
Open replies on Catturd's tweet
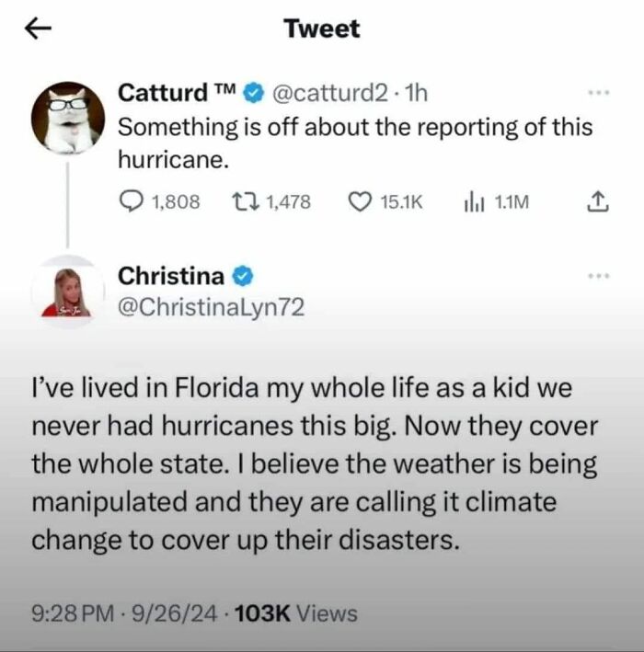pos(134,202)
